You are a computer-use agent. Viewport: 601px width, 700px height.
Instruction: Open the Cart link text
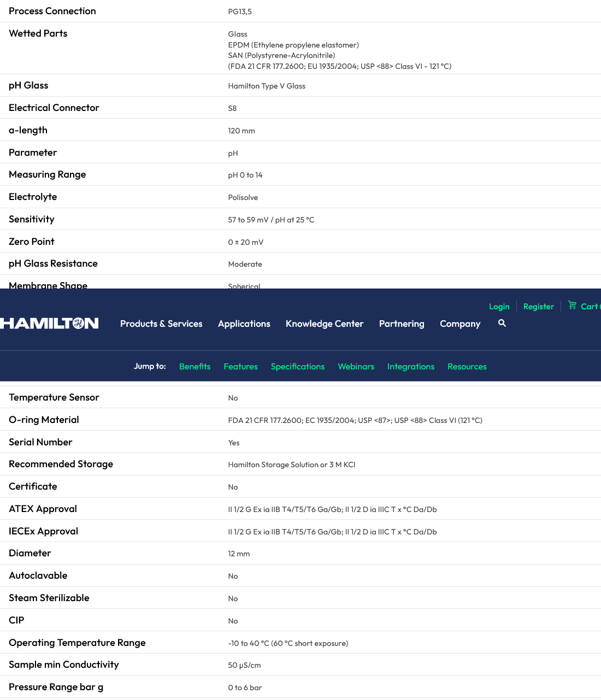[590, 307]
